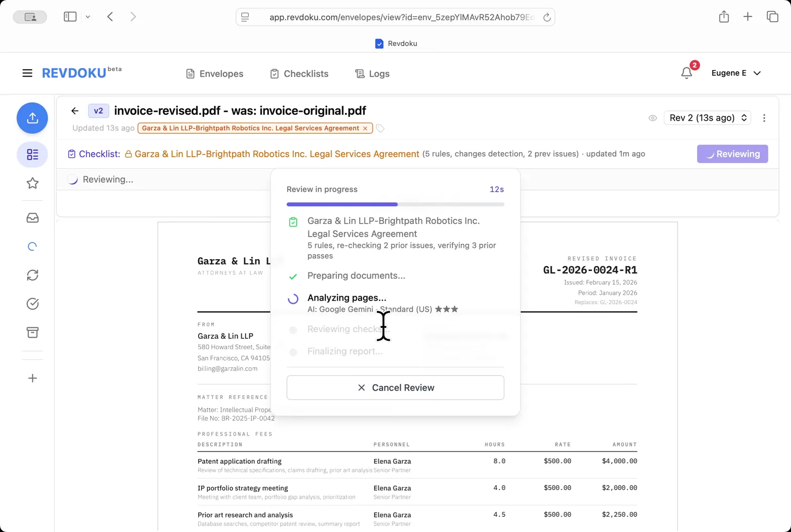This screenshot has width=791, height=532.
Task: Select the completed checks circle icon in sidebar
Action: click(32, 304)
